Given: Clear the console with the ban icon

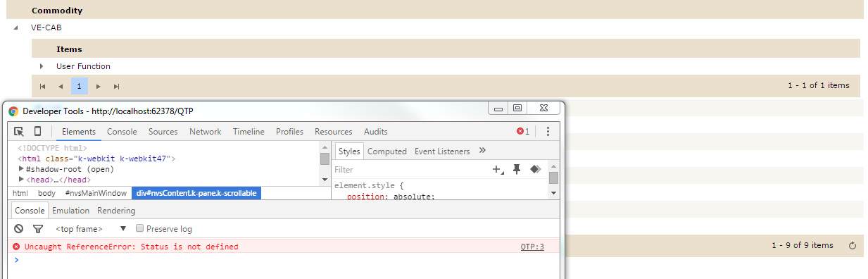Looking at the screenshot, I should 19,229.
